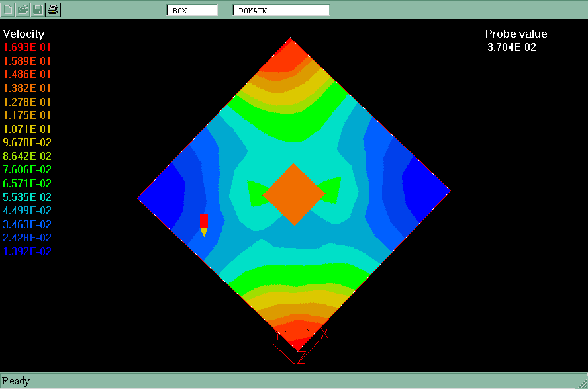Image resolution: width=588 pixels, height=389 pixels.
Task: Select the orange diamond obstacle in center
Action: [294, 194]
